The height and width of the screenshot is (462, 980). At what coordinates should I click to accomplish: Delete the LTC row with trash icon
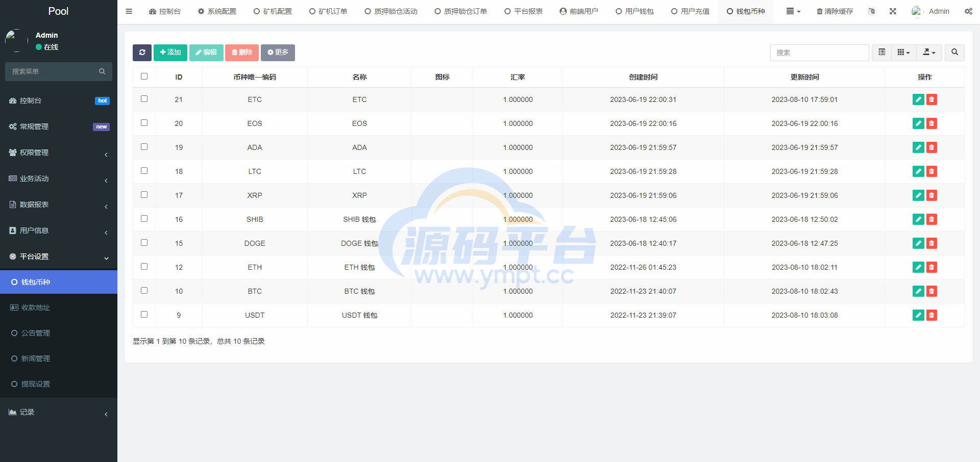point(932,171)
